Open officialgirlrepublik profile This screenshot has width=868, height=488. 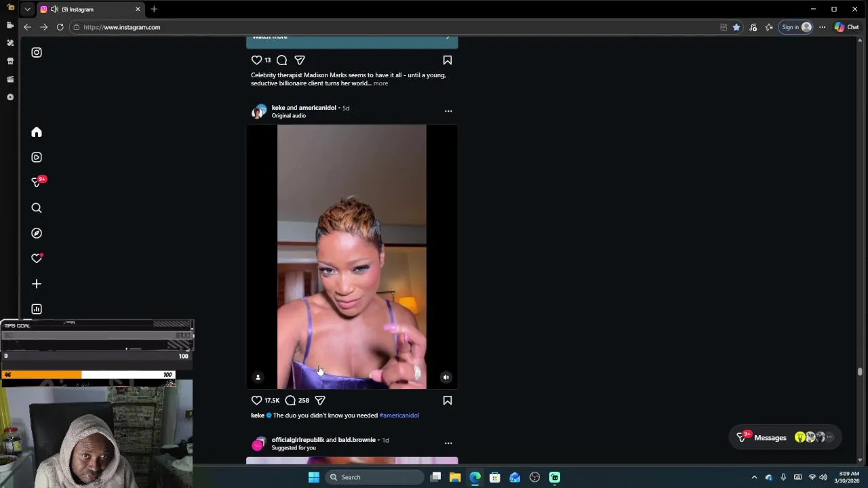(298, 440)
